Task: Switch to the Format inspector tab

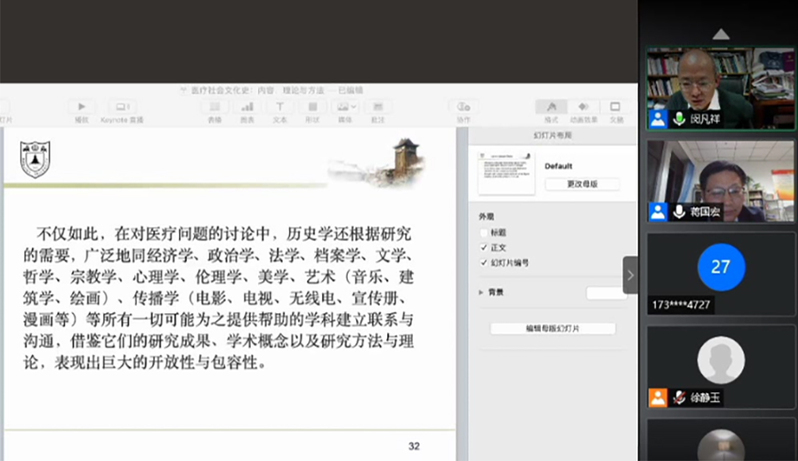Action: [x=551, y=107]
